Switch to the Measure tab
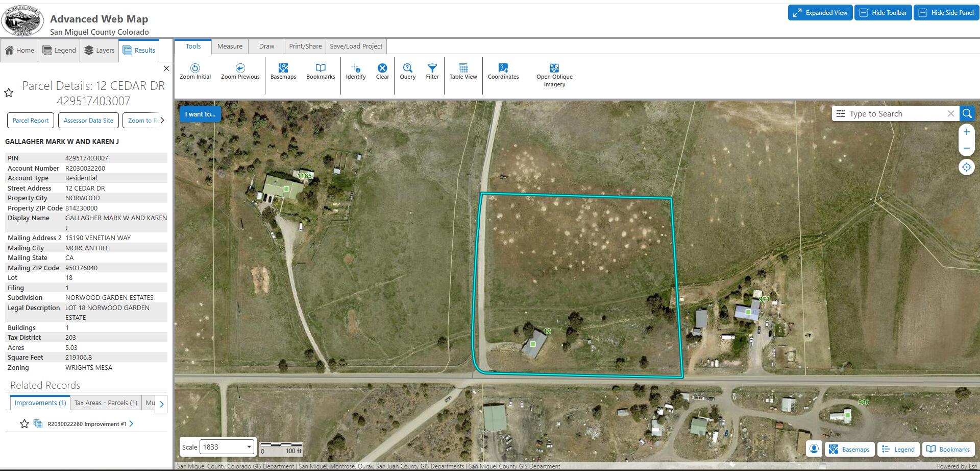Image resolution: width=980 pixels, height=471 pixels. coord(230,46)
